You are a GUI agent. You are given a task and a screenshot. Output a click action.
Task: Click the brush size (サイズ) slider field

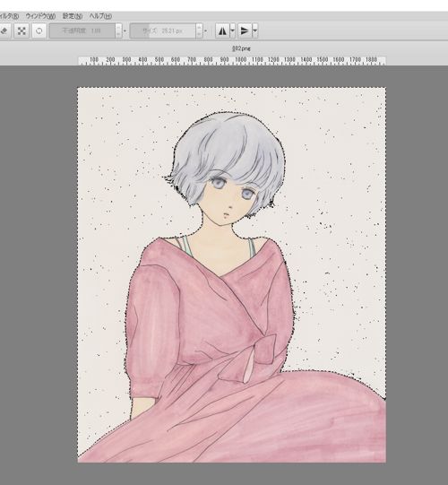pos(163,31)
